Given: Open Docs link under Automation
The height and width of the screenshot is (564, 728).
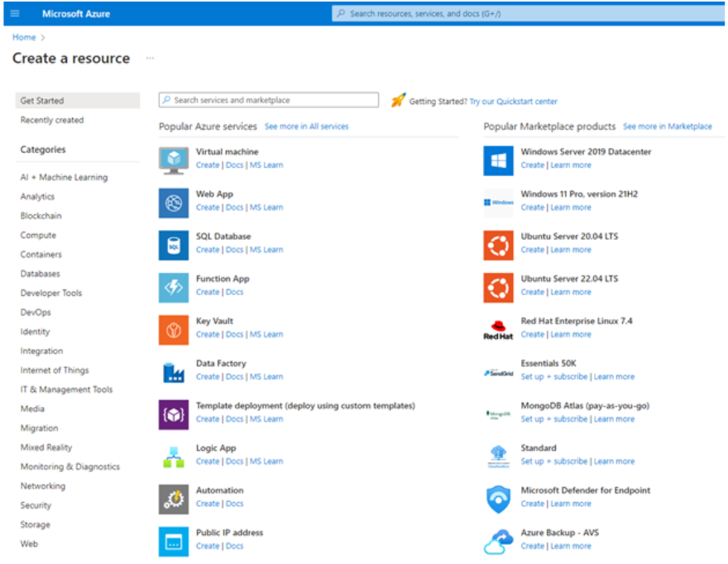Looking at the screenshot, I should point(234,503).
